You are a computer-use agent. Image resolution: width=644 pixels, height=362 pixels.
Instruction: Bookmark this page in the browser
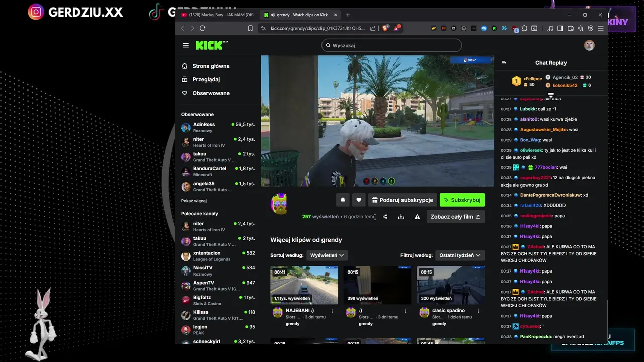pyautogui.click(x=250, y=28)
